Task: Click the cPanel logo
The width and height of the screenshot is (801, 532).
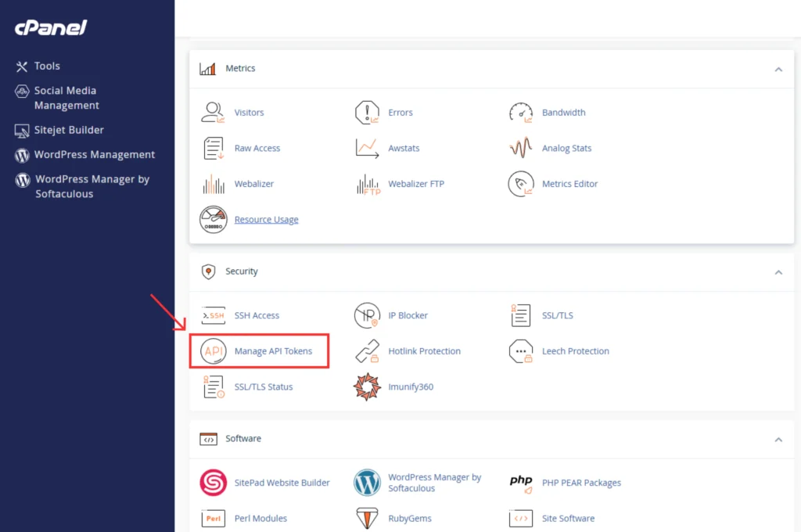Action: point(51,27)
